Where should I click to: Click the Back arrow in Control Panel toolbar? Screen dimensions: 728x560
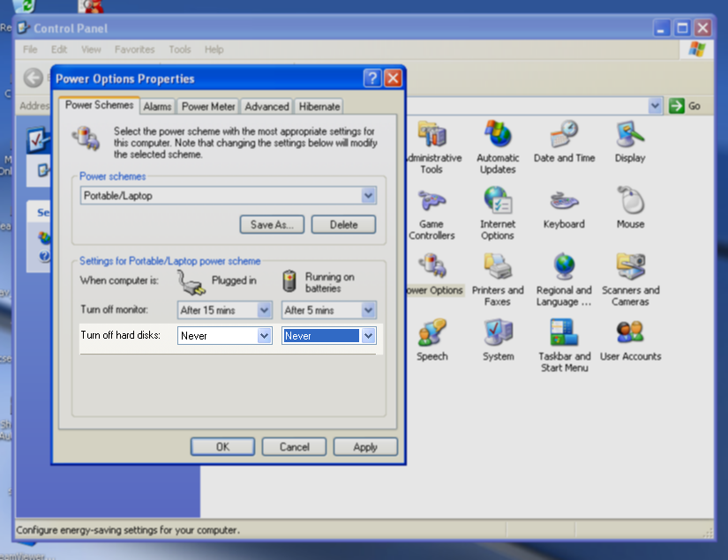pos(34,78)
